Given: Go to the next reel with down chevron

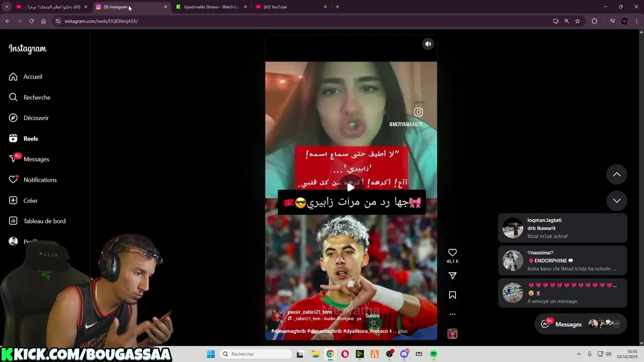Looking at the screenshot, I should click(617, 201).
